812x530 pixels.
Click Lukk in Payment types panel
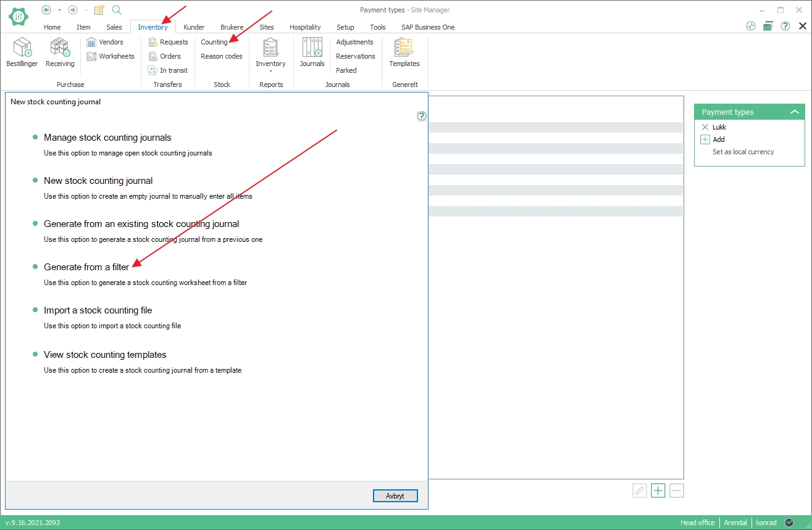719,127
